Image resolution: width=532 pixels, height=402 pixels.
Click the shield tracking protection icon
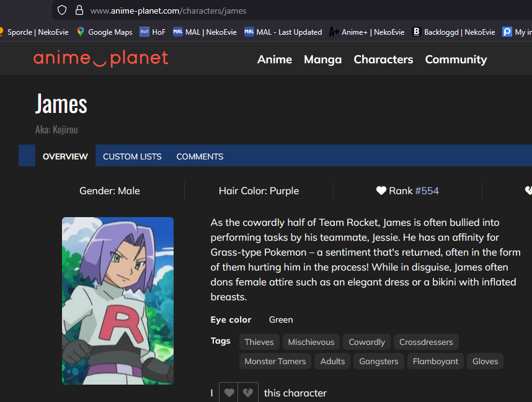[62, 10]
